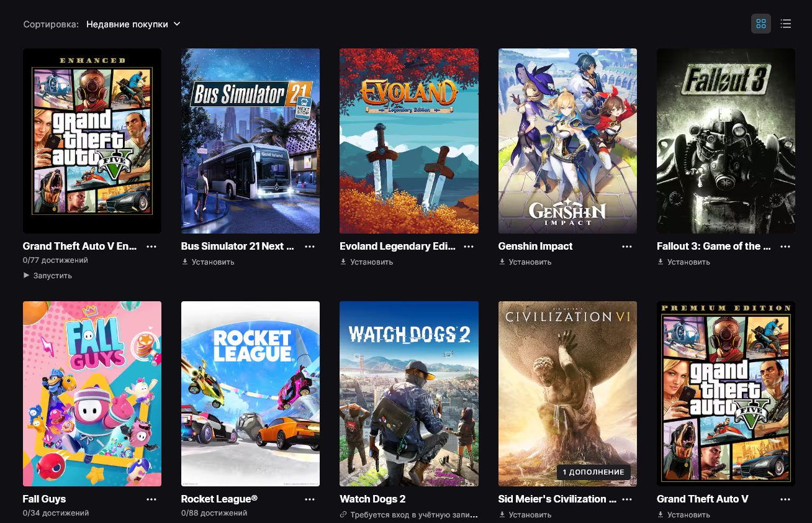Open Watch Dogs 2 cover art
This screenshot has width=812, height=523.
409,394
